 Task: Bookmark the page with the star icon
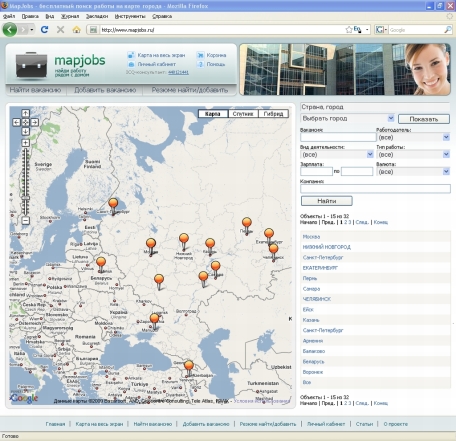(x=349, y=30)
